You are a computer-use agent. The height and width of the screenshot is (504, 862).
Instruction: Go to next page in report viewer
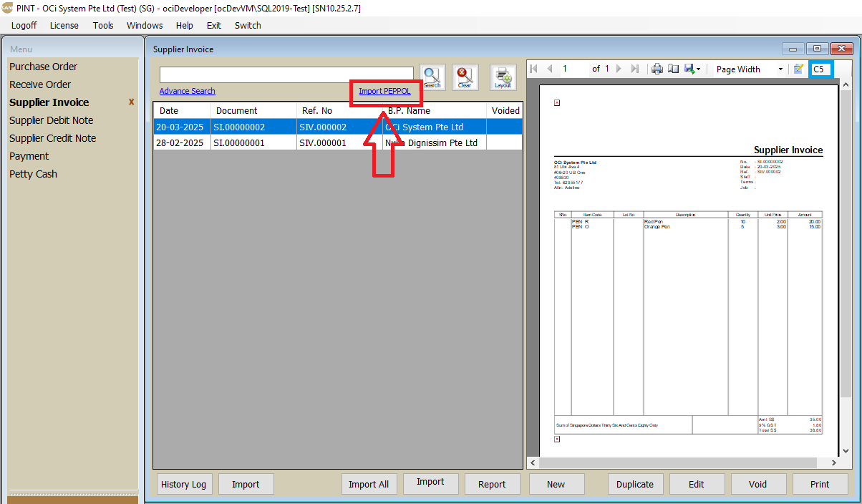(619, 69)
